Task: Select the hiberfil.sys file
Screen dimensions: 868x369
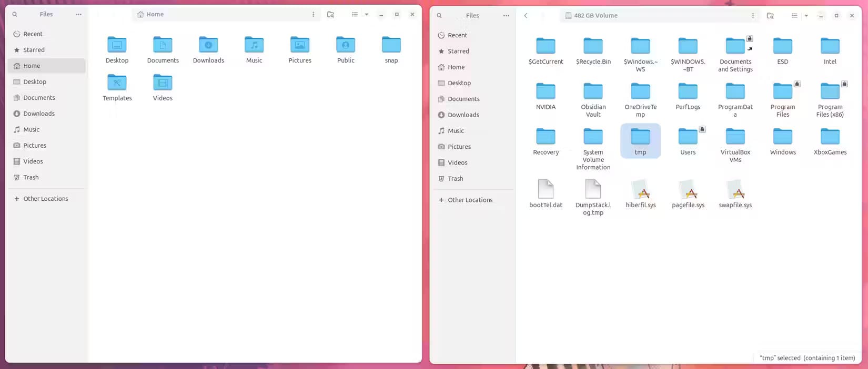Action: click(x=640, y=193)
